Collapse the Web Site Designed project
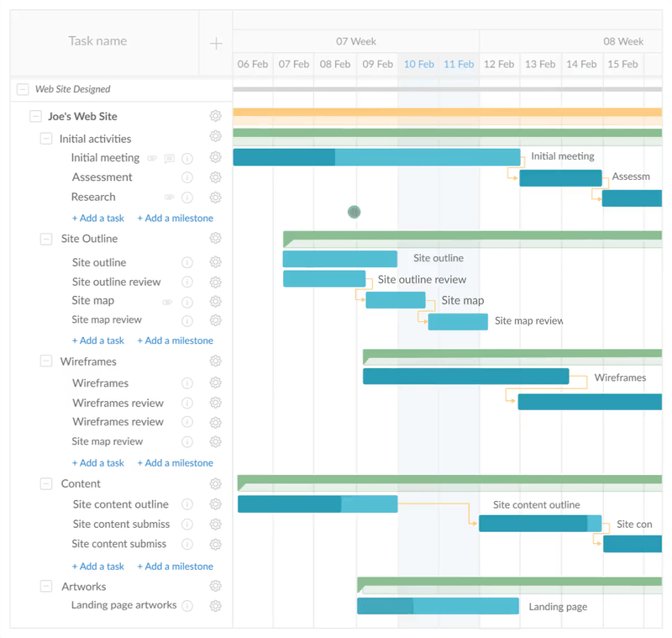The image size is (672, 638). pos(23,89)
